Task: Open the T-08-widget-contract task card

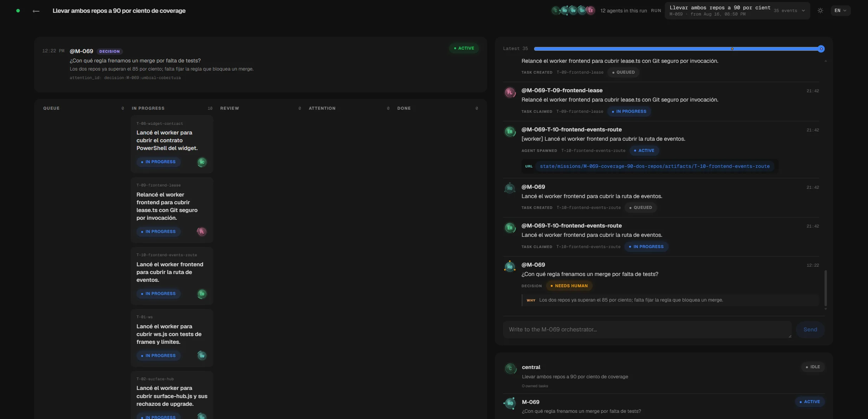Action: point(172,144)
